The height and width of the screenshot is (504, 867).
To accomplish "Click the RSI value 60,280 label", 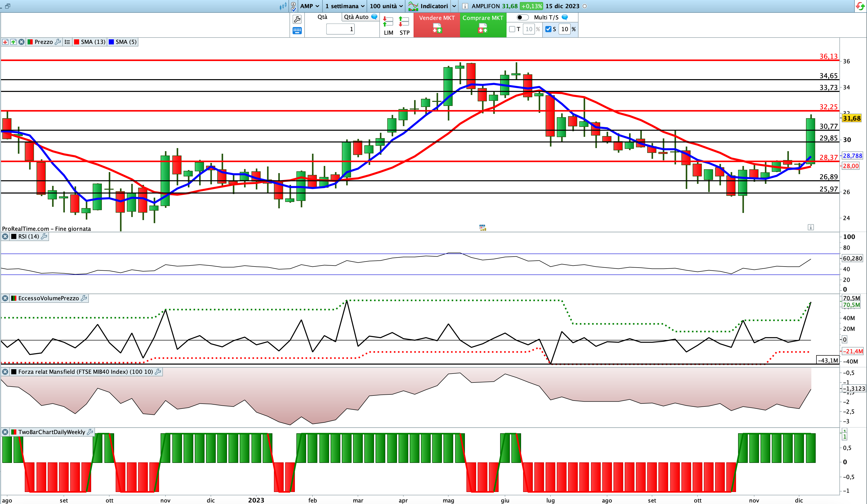I will click(852, 258).
